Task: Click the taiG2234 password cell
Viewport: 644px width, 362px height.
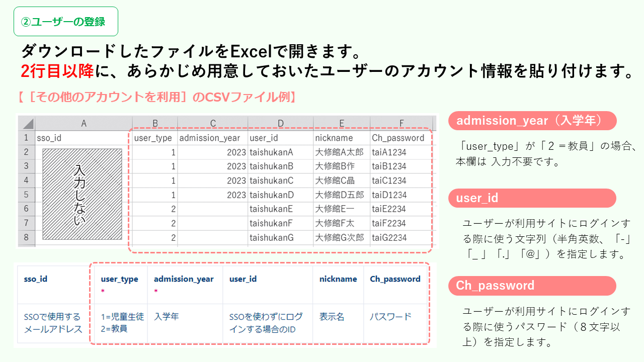Action: 401,237
